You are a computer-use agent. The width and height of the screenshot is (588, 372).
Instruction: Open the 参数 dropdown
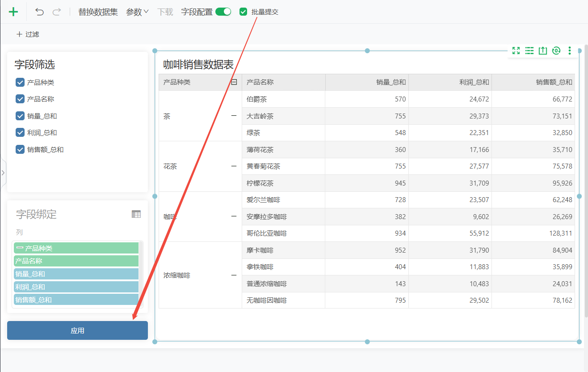(138, 12)
